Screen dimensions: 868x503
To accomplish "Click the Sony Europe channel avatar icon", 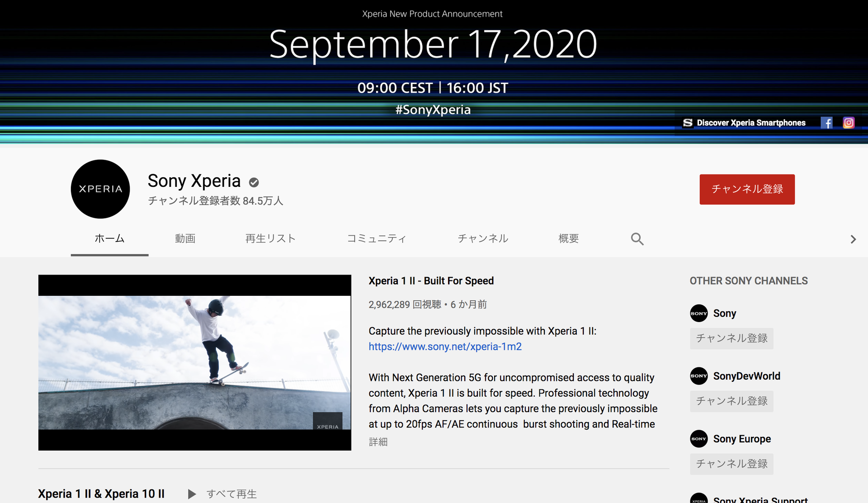I will coord(698,439).
